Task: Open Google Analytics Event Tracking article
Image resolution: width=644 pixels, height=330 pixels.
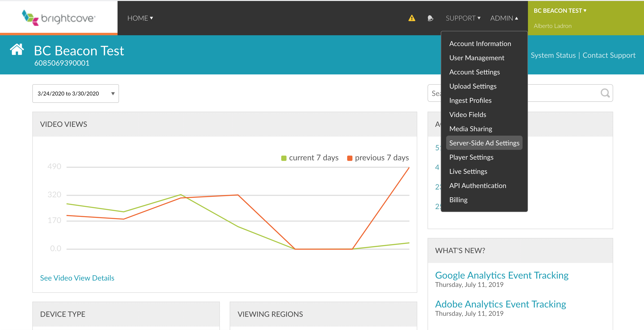Action: pyautogui.click(x=501, y=275)
